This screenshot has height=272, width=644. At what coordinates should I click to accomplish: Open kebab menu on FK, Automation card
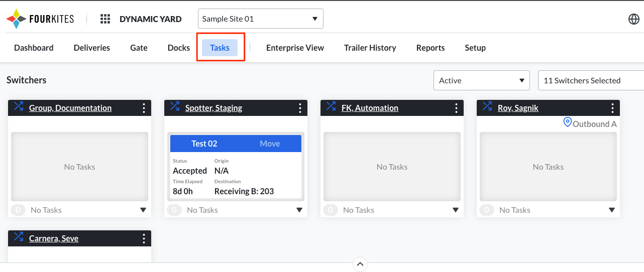point(456,108)
